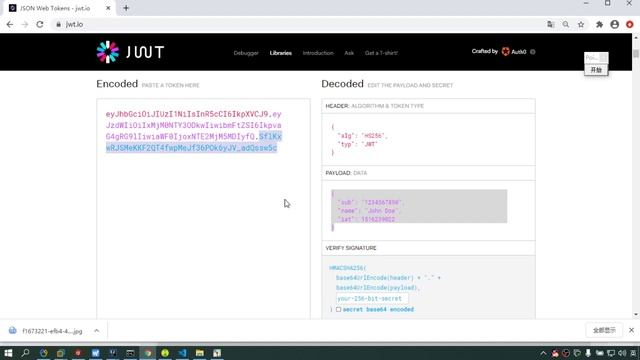Image resolution: width=640 pixels, height=360 pixels.
Task: Close the downloads bar
Action: (x=631, y=330)
